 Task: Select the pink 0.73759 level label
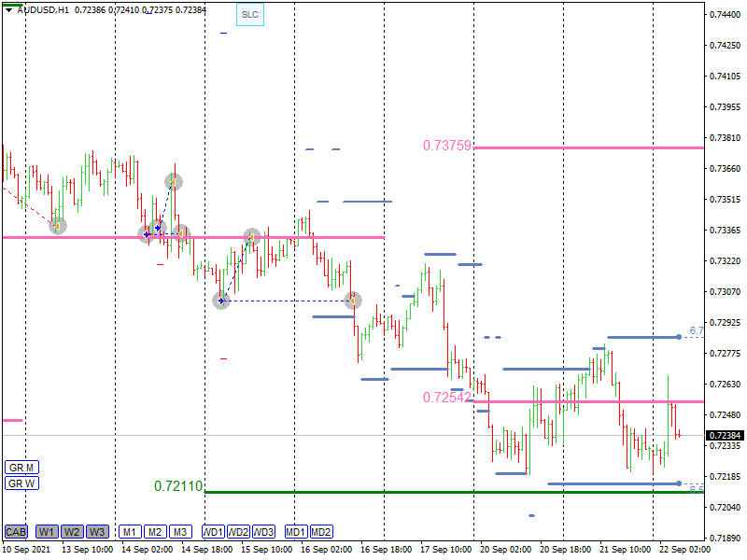click(x=446, y=146)
